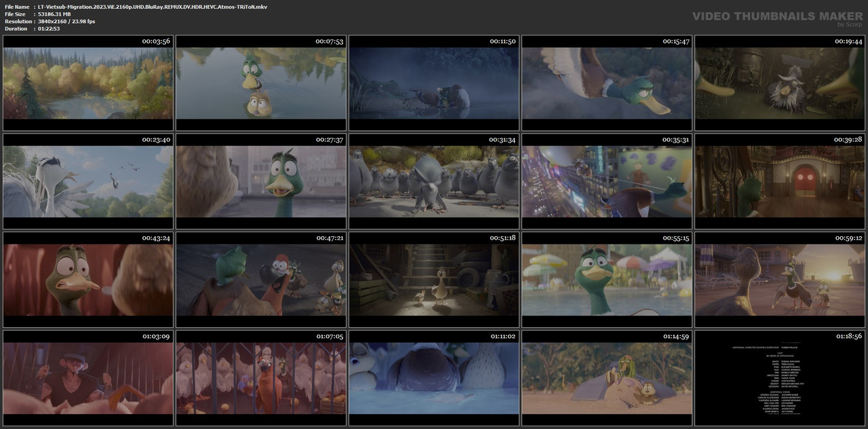The image size is (868, 429).
Task: Open the thumbnail at 00:43:24
Action: tap(87, 279)
